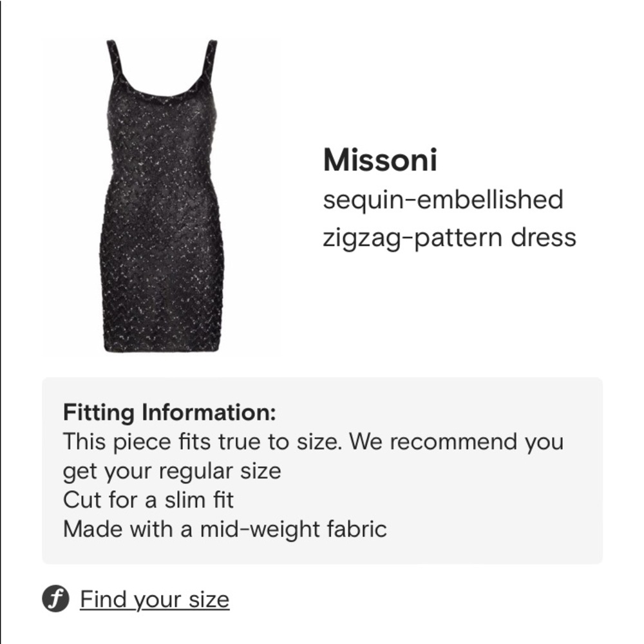Click the fits true to size recommendation text
The height and width of the screenshot is (644, 644).
[312, 442]
